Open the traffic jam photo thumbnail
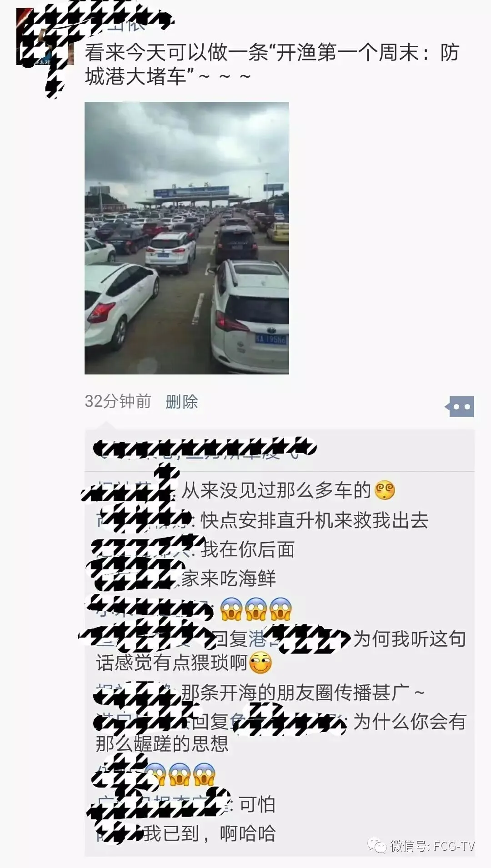Viewport: 491px width, 868px height. (x=187, y=238)
